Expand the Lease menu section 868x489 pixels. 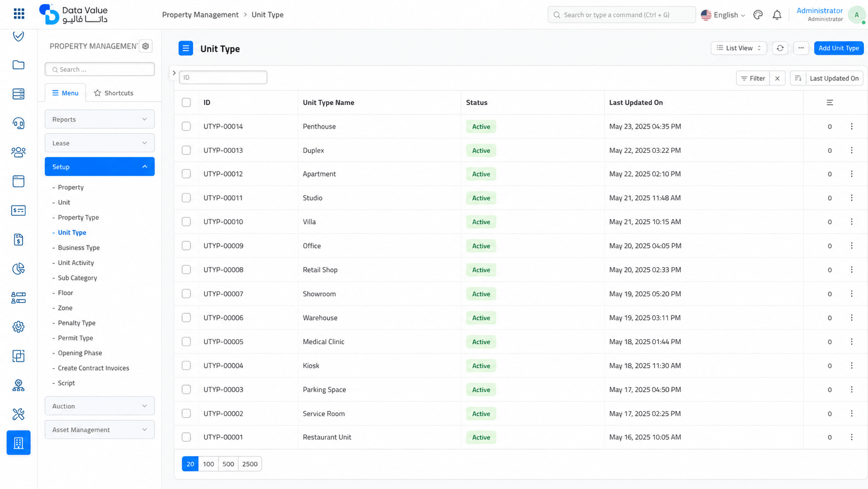click(x=100, y=143)
